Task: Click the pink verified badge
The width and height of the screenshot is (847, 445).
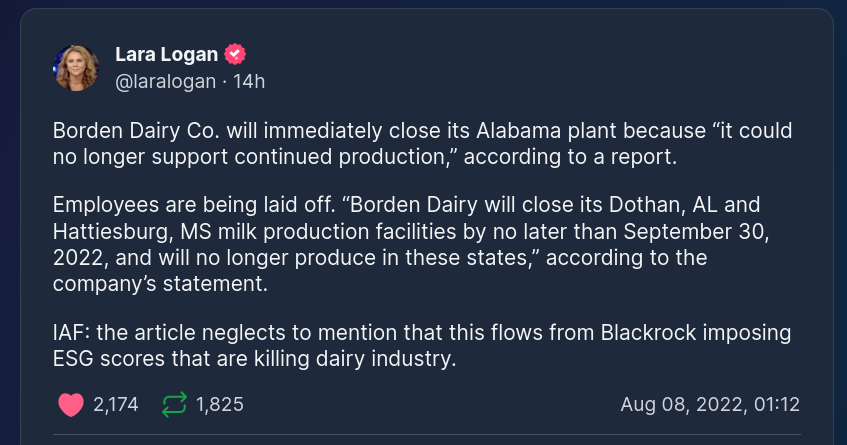Action: (x=236, y=54)
